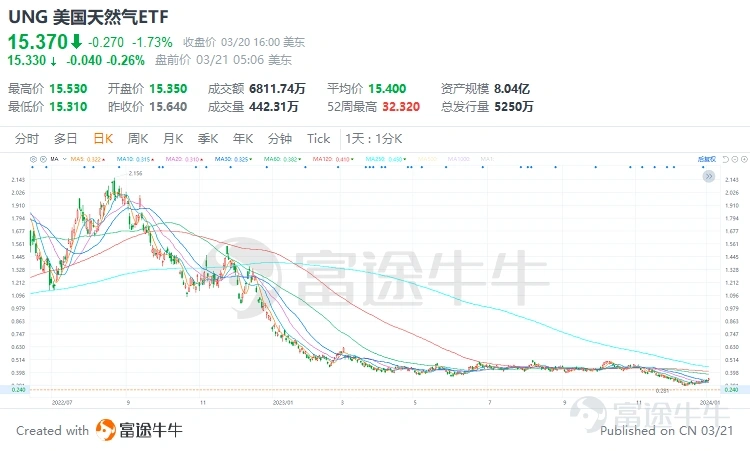Toggle the MA20 moving average line
This screenshot has width=750, height=451.
point(184,159)
